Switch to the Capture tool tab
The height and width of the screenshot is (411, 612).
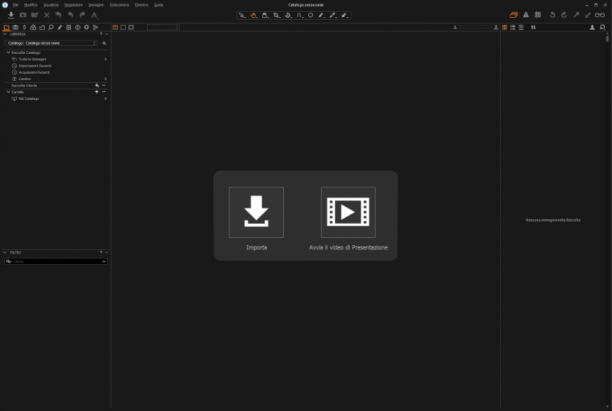coord(15,27)
